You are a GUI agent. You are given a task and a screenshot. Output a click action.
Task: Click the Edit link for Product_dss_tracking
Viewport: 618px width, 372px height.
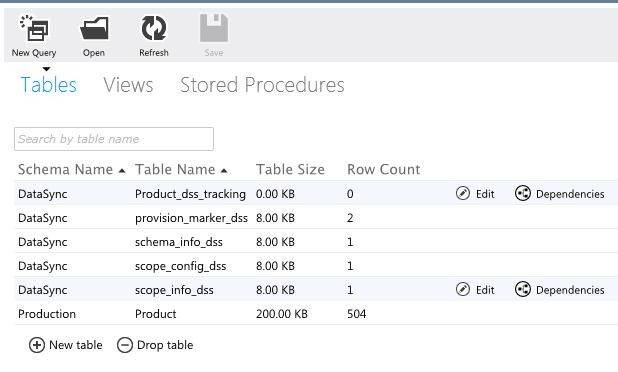click(x=485, y=194)
